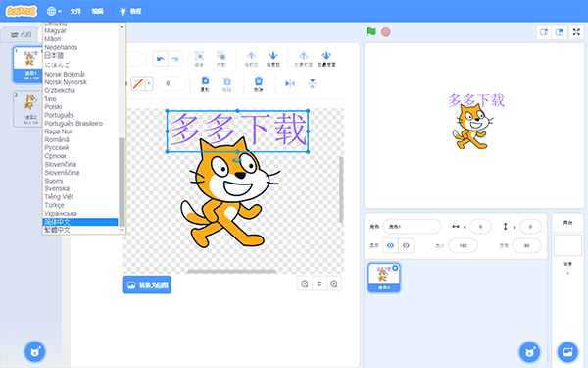This screenshot has width=588, height=368.
Task: Select Norsk Bokmål language
Action: pyautogui.click(x=65, y=74)
